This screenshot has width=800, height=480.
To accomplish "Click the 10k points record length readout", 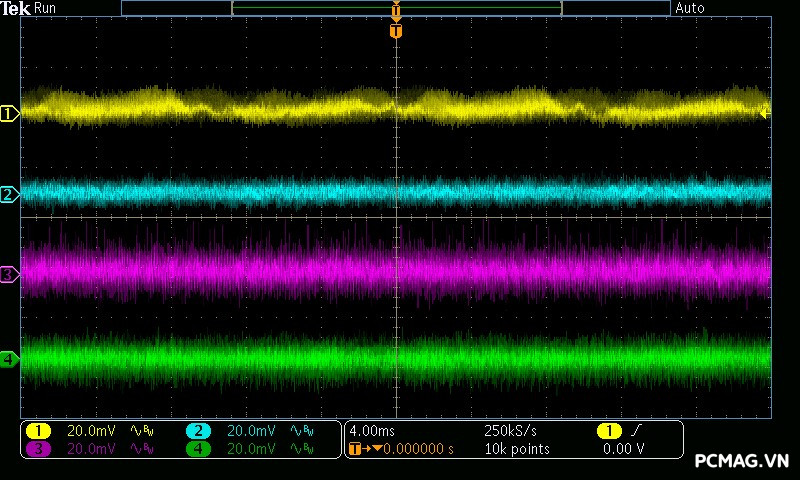I will (516, 449).
